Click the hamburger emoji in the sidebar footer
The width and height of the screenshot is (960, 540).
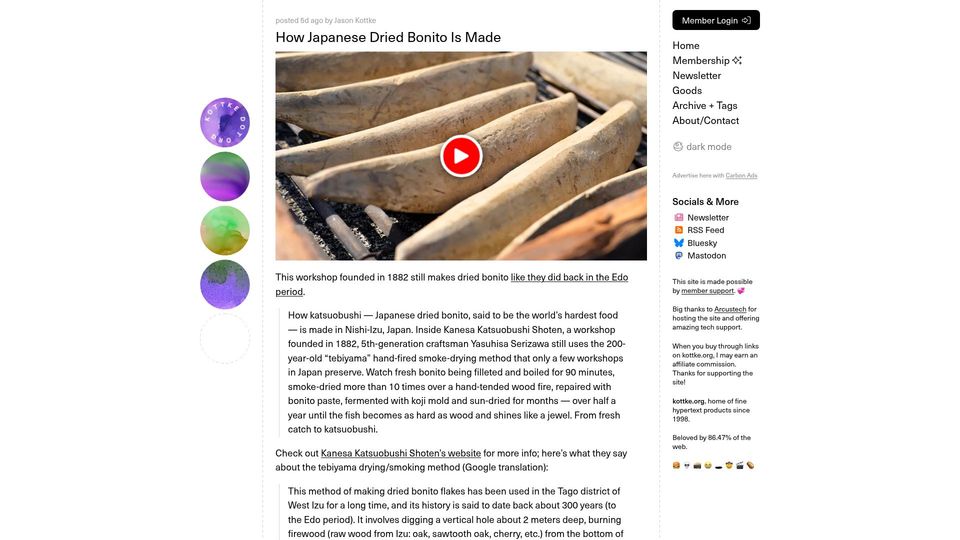tap(676, 465)
